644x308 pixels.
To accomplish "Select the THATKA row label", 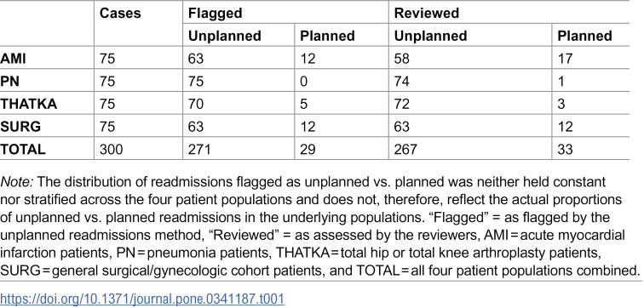I will [28, 104].
